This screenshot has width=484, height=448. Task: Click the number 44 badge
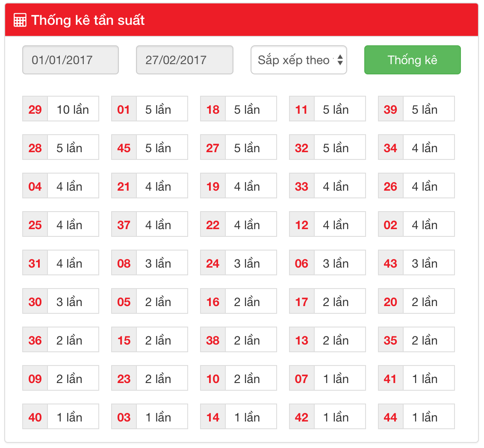coord(390,417)
